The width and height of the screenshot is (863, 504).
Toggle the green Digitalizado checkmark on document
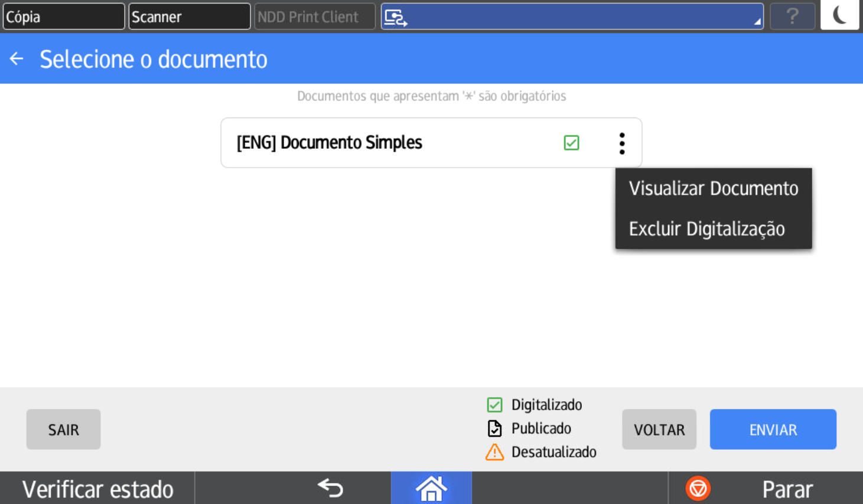[571, 143]
